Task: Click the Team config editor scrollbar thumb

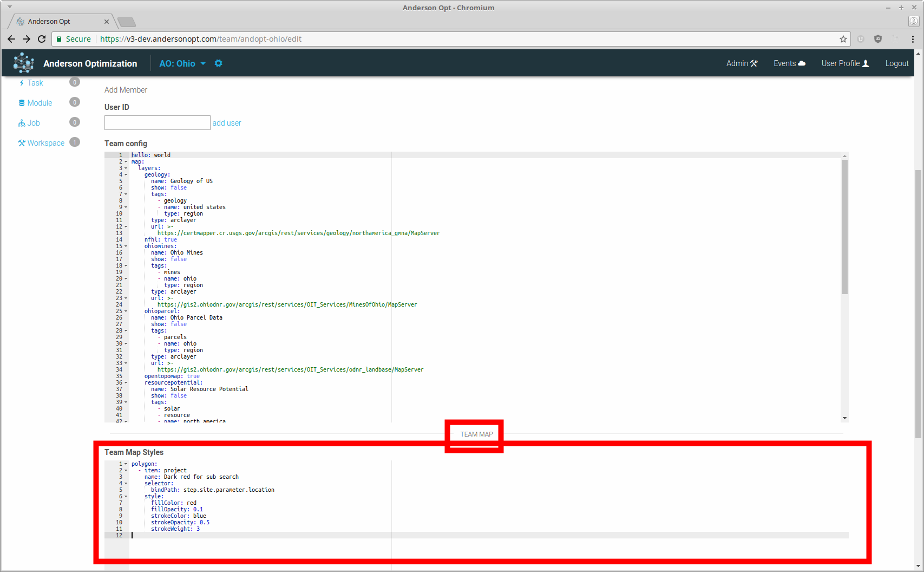Action: point(844,227)
